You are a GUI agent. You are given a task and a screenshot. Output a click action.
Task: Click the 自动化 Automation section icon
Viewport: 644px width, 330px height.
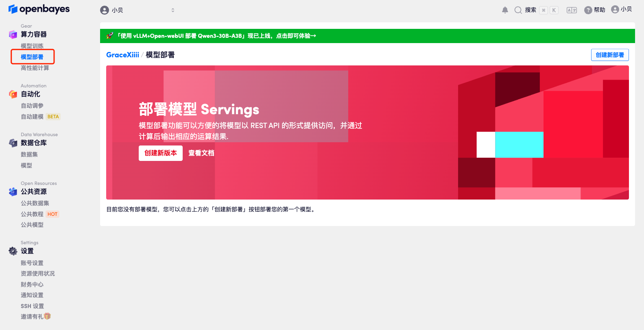point(13,94)
